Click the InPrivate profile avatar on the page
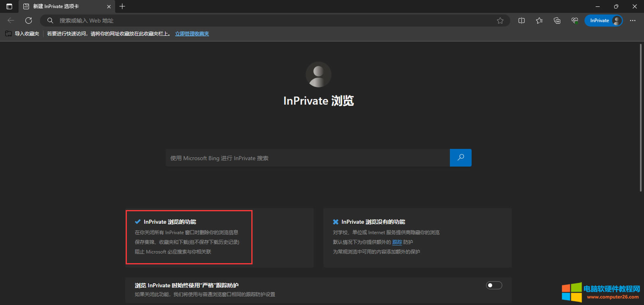This screenshot has width=644, height=305. [319, 74]
